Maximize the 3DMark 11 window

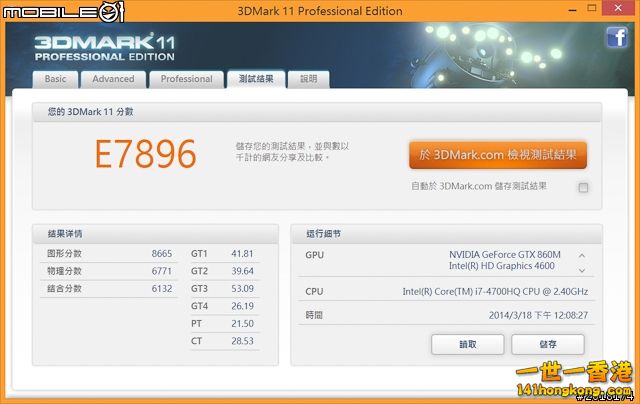(x=591, y=8)
